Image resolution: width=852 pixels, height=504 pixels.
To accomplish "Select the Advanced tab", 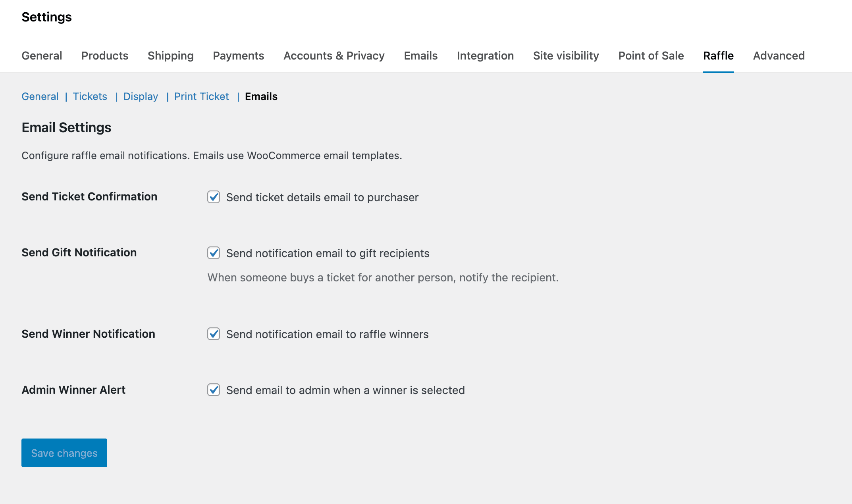I will [779, 56].
